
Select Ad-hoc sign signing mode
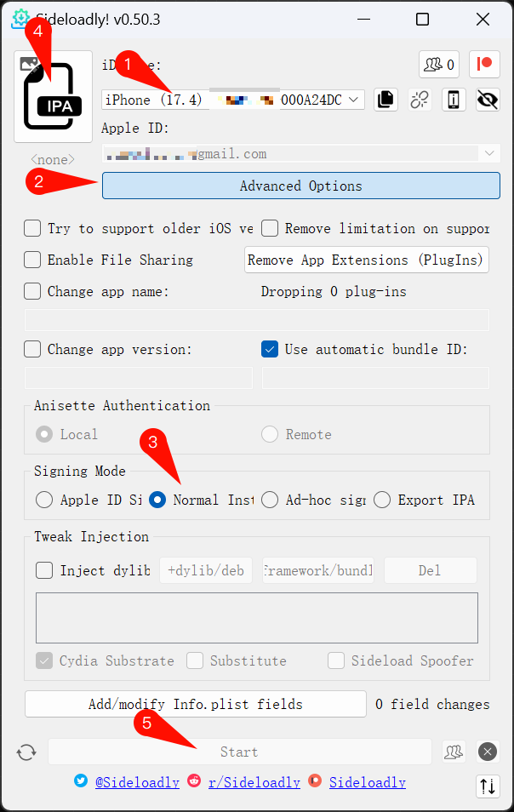click(x=270, y=500)
